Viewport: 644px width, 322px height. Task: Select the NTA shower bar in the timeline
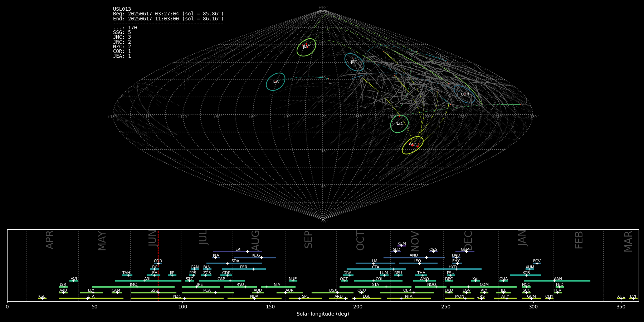click(409, 298)
